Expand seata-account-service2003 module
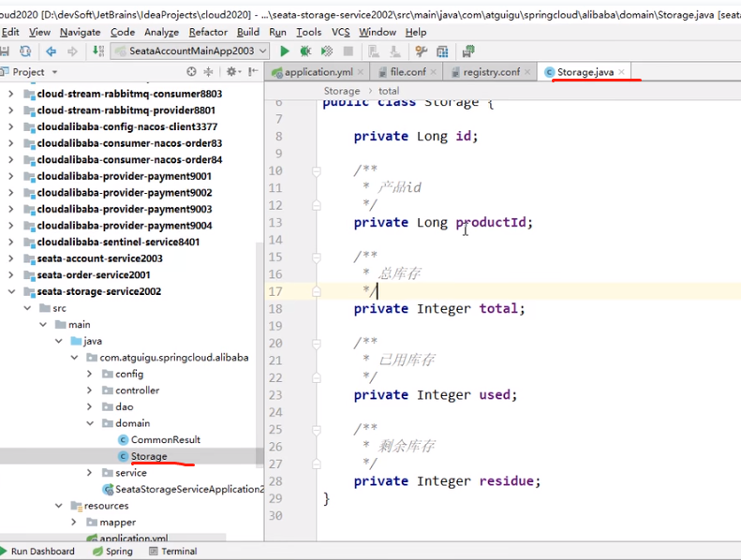The width and height of the screenshot is (741, 560). click(x=11, y=258)
